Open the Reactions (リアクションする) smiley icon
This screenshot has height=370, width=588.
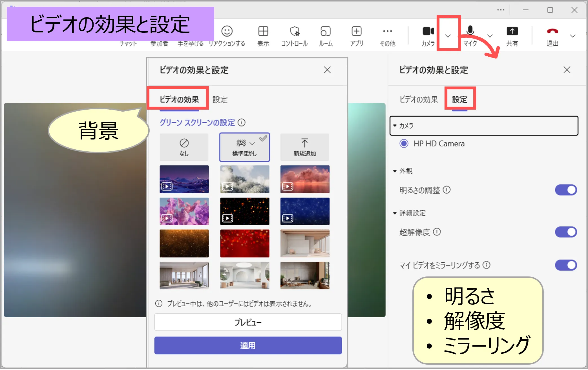point(227,31)
